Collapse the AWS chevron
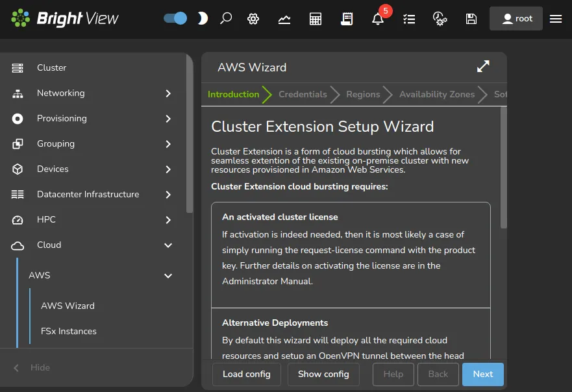 point(168,276)
